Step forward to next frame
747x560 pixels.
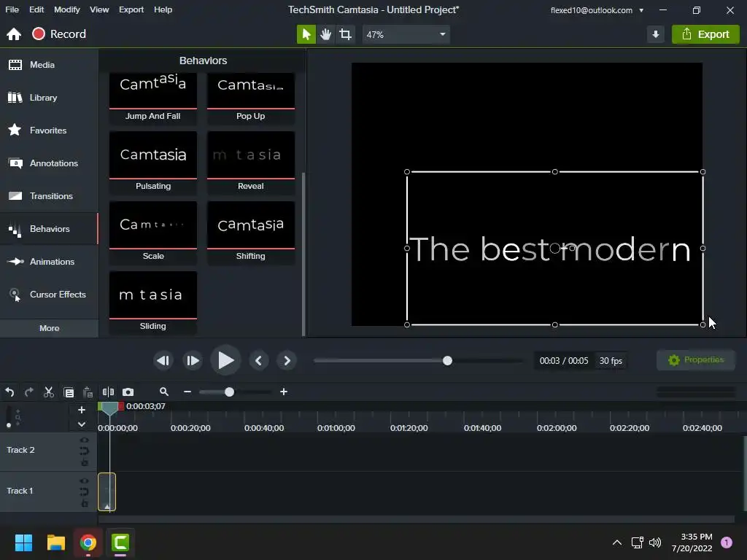(193, 361)
